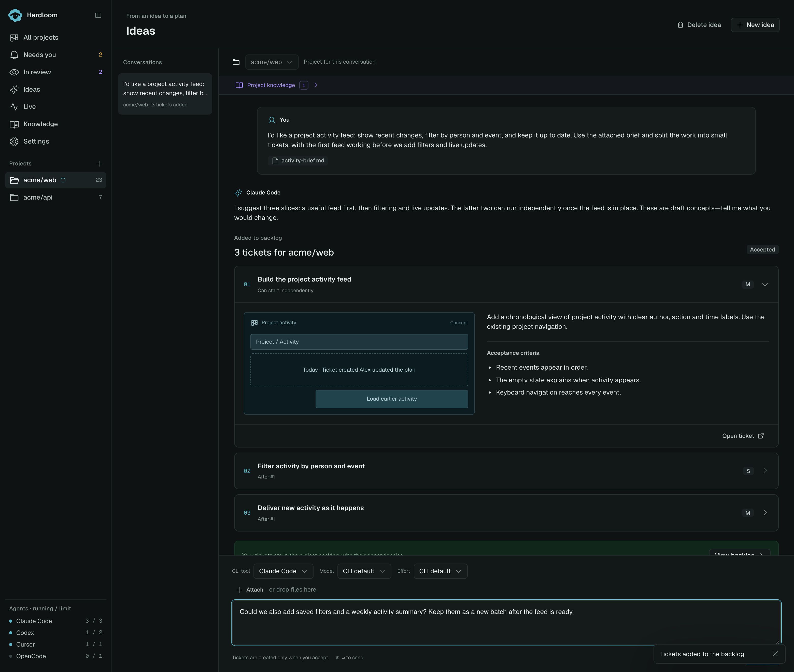Collapse the sidebar panel toggle
Screen dimensions: 794x672
(98, 15)
